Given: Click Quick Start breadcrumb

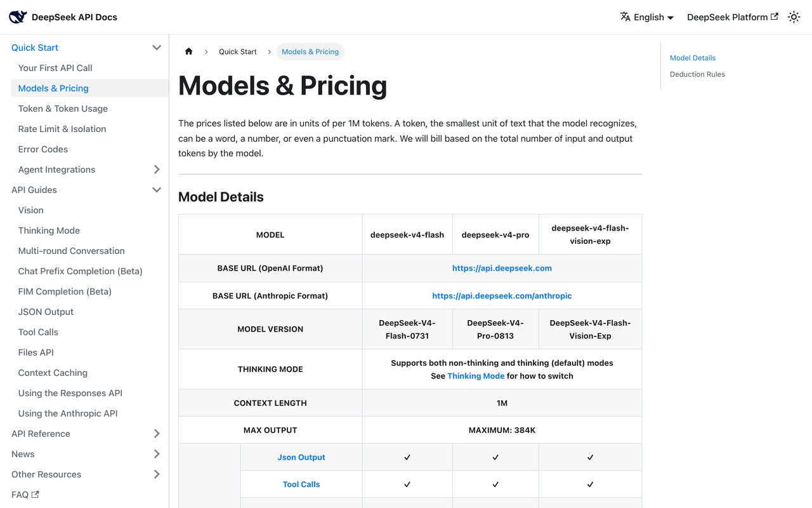Looking at the screenshot, I should click(238, 51).
